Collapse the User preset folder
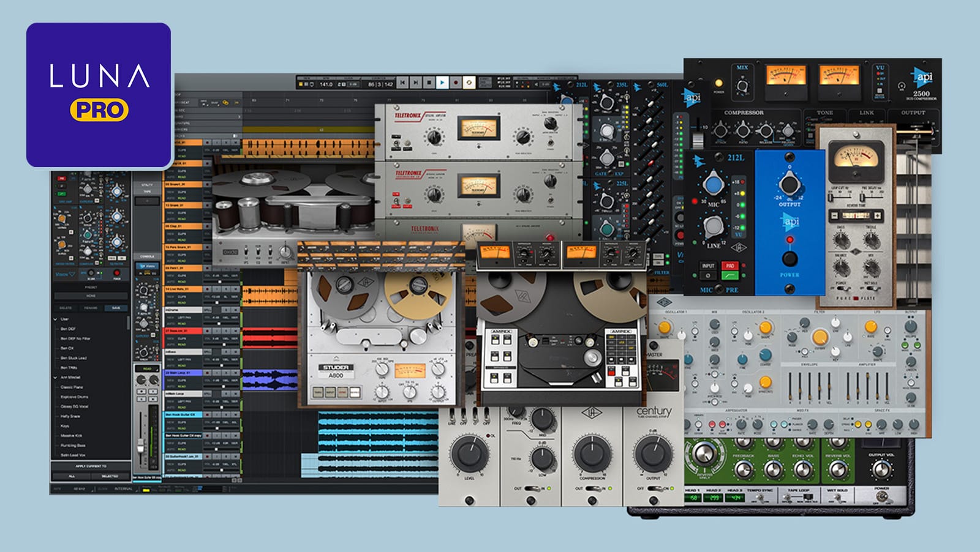 pos(56,319)
